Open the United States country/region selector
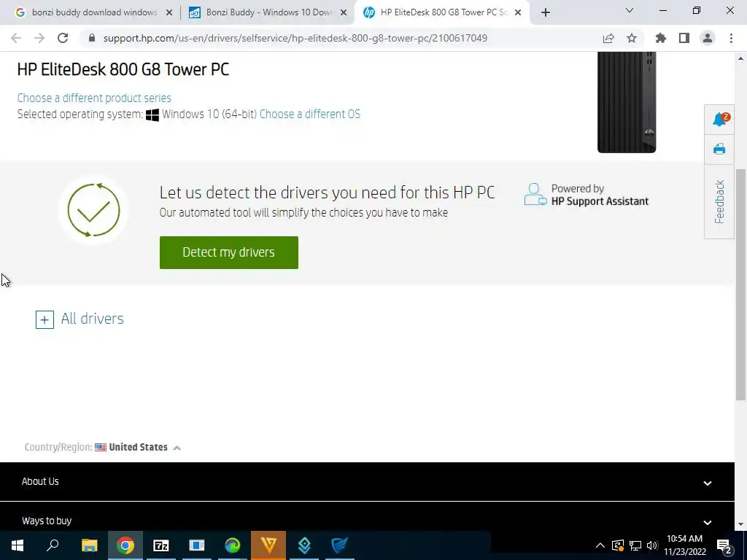Viewport: 747px width, 560px height. [138, 447]
